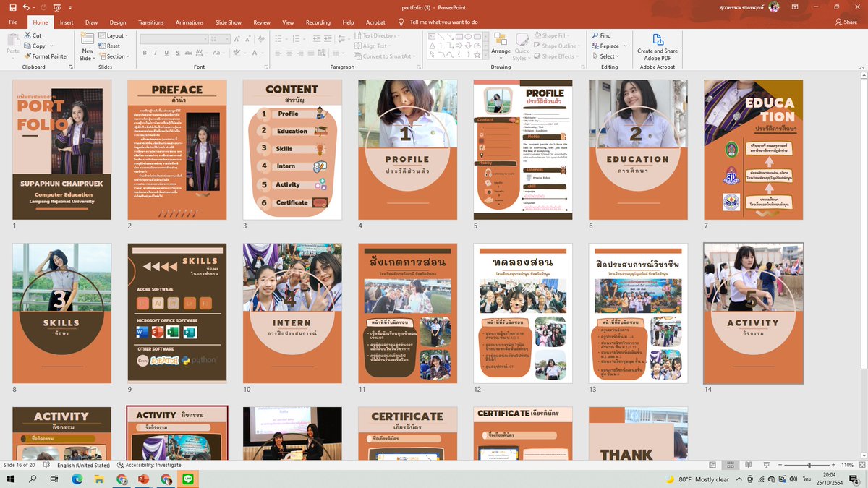Go to the Design ribbon tab
Viewport: 868px width, 488px height.
coord(118,22)
